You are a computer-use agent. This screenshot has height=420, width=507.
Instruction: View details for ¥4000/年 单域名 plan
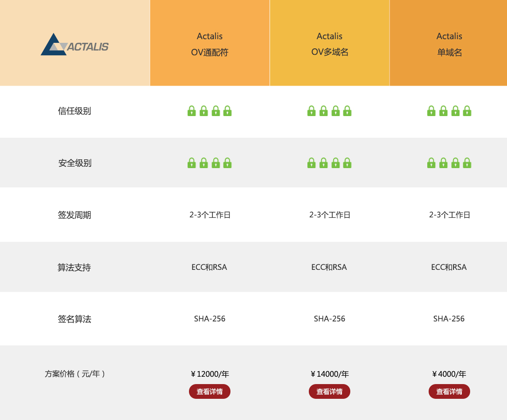point(449,391)
